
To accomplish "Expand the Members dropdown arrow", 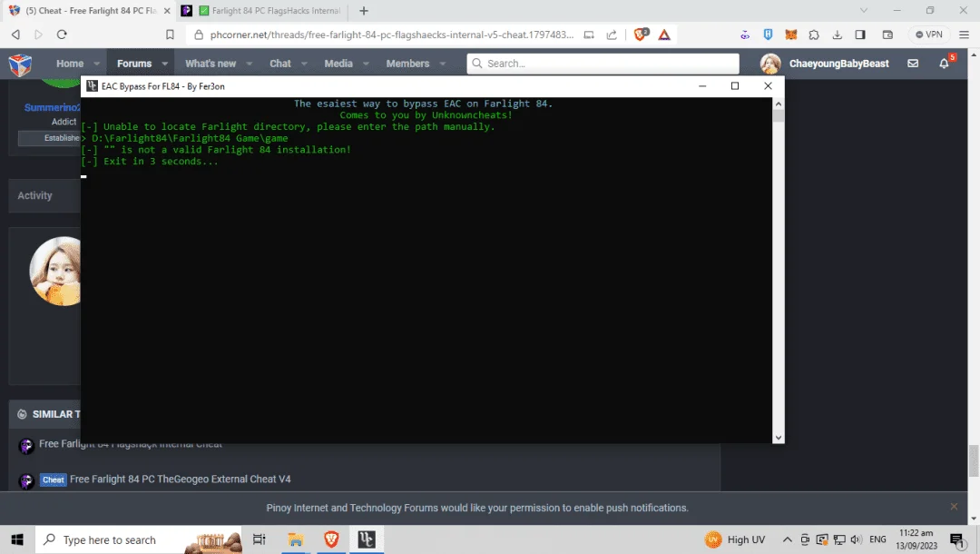I will coord(443,64).
